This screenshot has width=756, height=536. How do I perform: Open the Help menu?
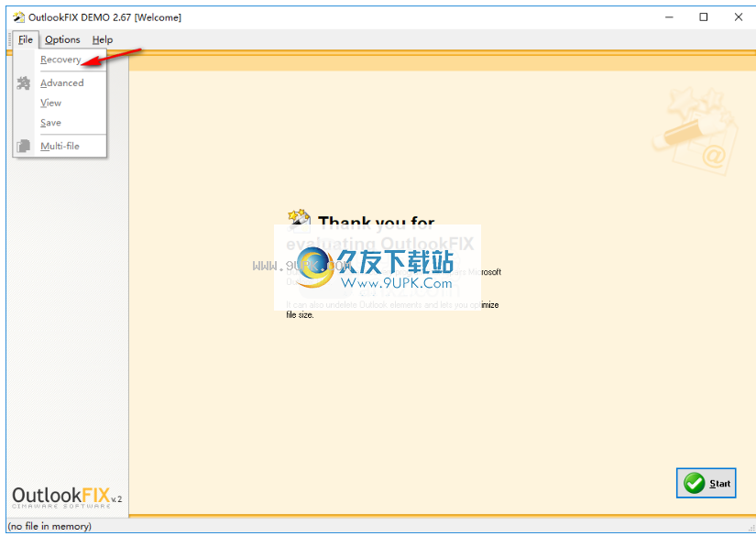[103, 39]
